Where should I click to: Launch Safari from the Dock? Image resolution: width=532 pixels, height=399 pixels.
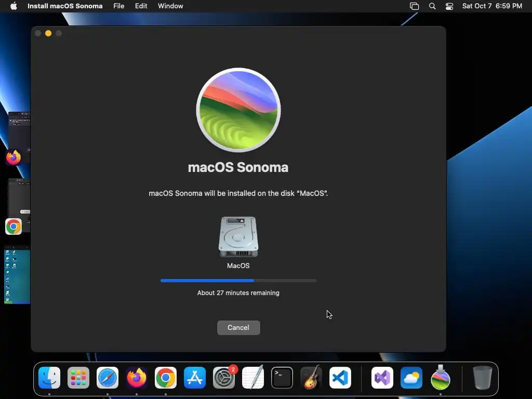108,378
